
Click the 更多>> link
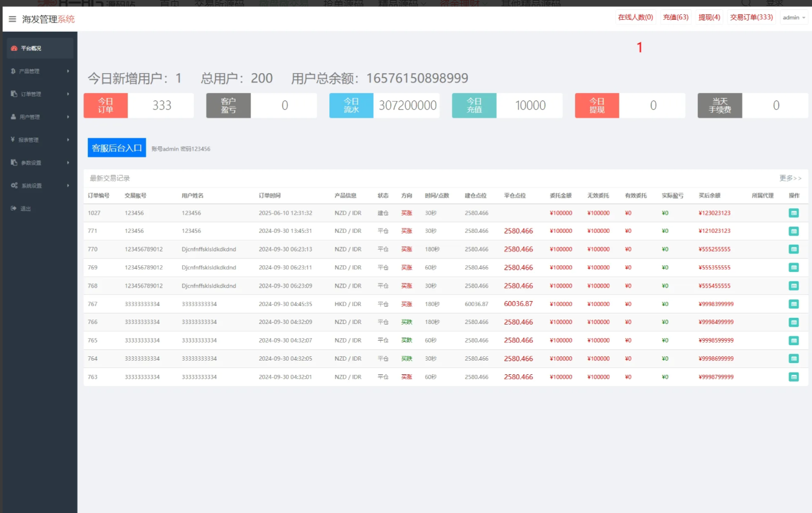[790, 178]
